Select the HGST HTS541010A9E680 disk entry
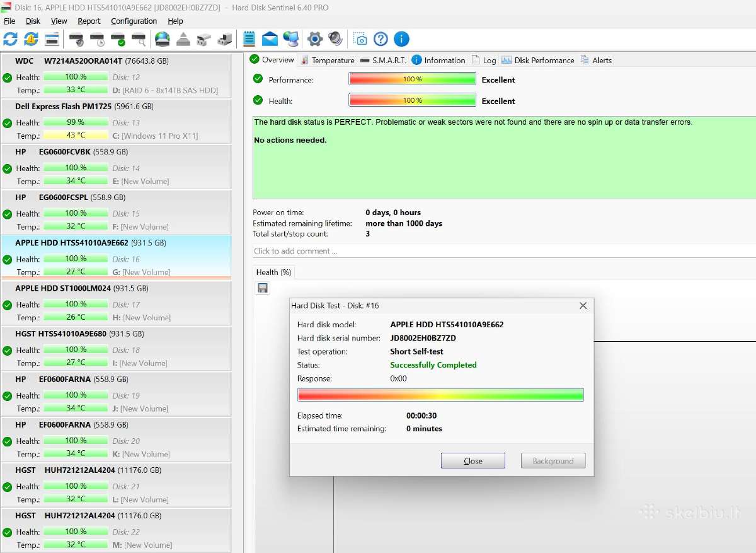The image size is (756, 553). (x=116, y=347)
